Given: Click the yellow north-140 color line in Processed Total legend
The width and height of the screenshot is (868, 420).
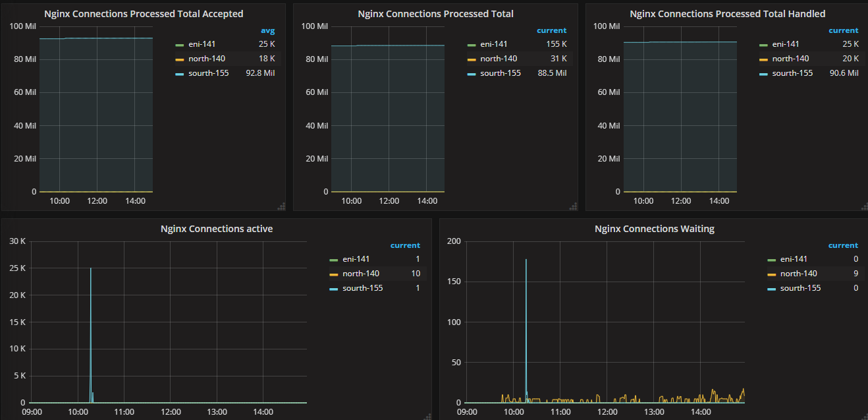Looking at the screenshot, I should (471, 59).
